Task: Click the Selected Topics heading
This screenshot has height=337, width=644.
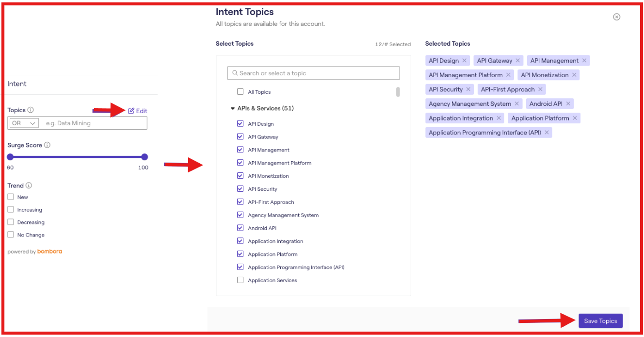Action: pyautogui.click(x=448, y=44)
